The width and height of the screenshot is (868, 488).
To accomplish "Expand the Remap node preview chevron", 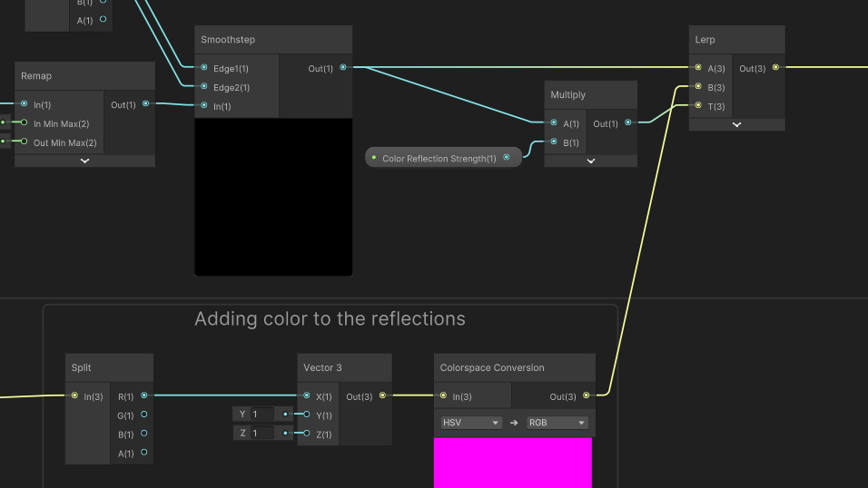I will coord(84,161).
